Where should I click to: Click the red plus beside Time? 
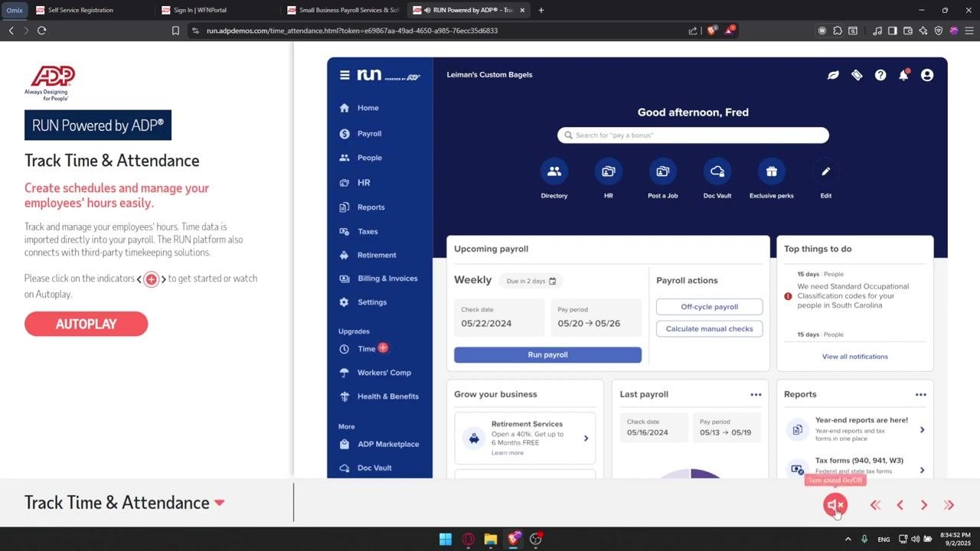point(383,347)
